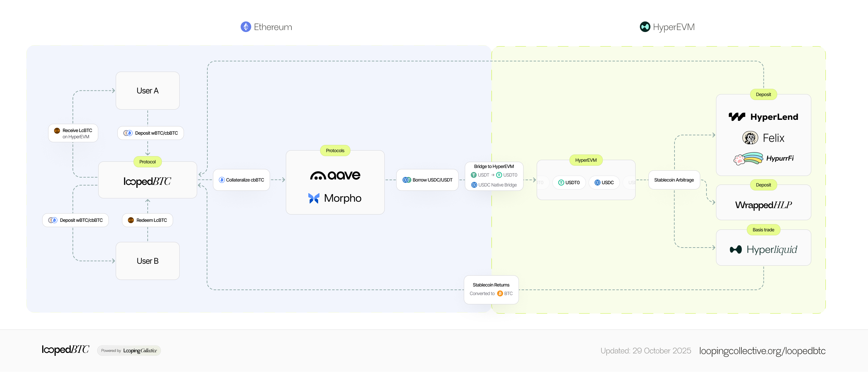Click the USDC icon beside USDC Native Bridge
The height and width of the screenshot is (372, 868).
point(474,185)
